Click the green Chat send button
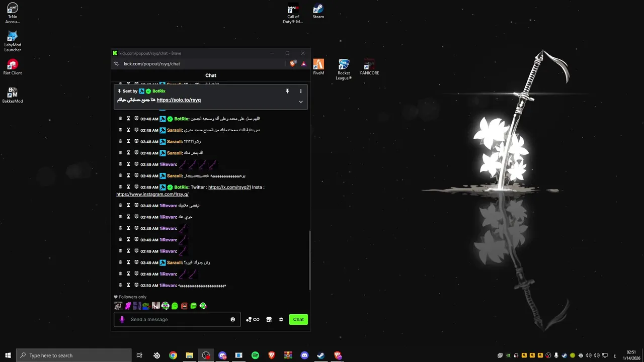This screenshot has width=644, height=362. [x=298, y=319]
